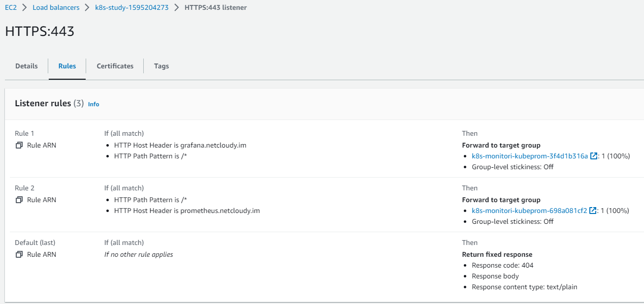Viewport: 644px width, 304px height.
Task: Open k8s-study-1595204273 breadcrumb link
Action: pyautogui.click(x=131, y=8)
